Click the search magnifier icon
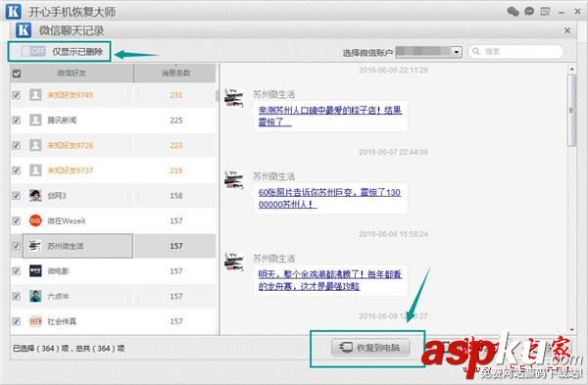588x385 pixels. click(x=476, y=51)
